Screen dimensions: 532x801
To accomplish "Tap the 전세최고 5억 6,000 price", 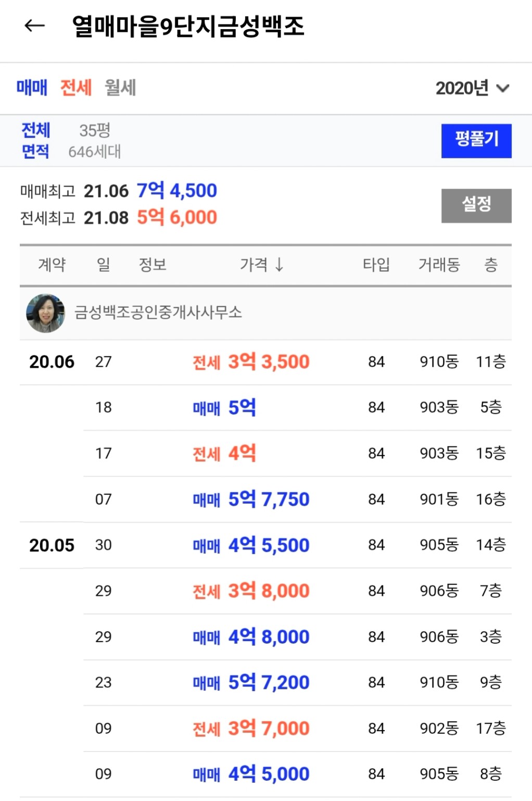I will click(176, 217).
